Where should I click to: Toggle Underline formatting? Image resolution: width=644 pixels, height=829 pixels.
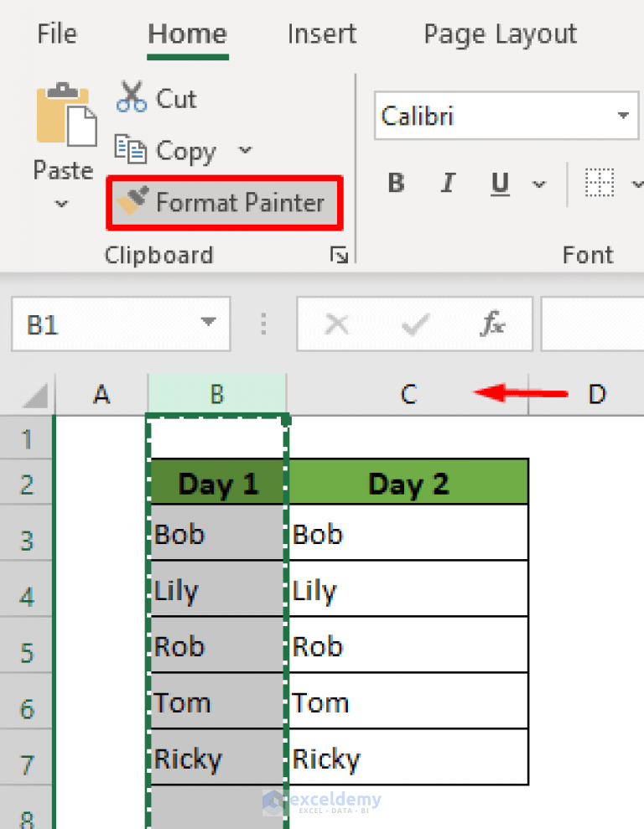500,183
